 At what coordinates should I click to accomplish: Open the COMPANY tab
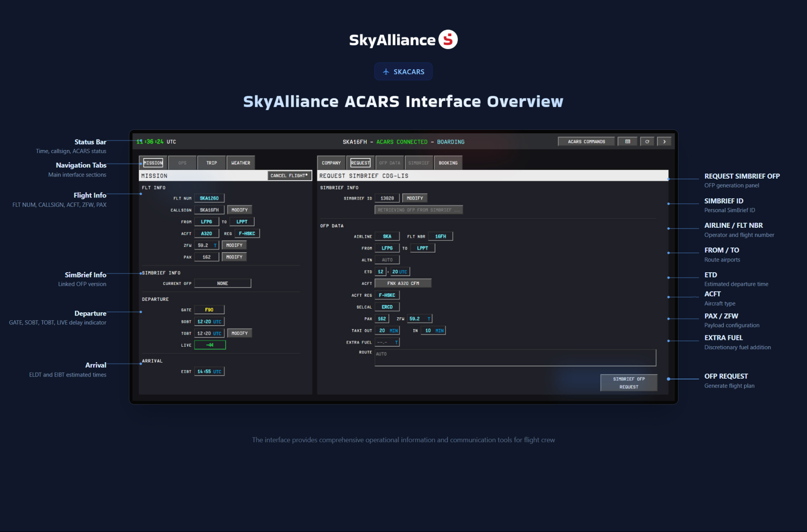pyautogui.click(x=331, y=163)
